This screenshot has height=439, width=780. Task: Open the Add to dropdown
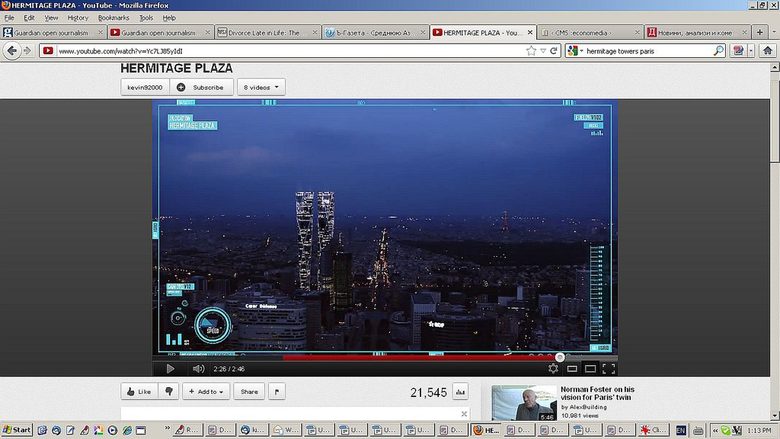[x=206, y=392]
